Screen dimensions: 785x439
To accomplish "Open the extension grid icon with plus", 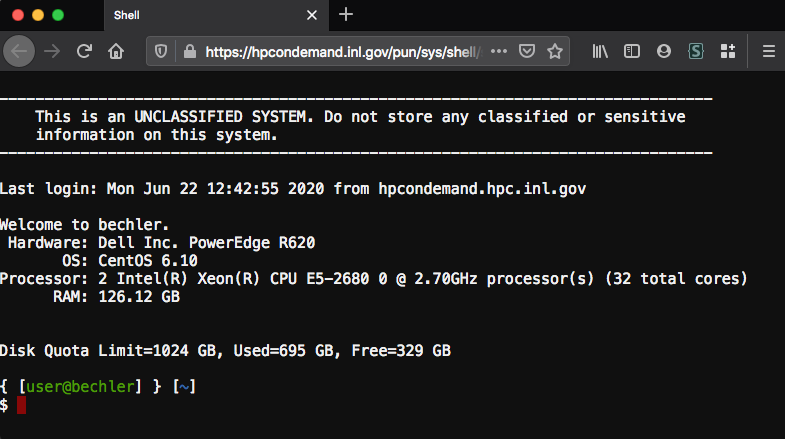I will [x=727, y=51].
